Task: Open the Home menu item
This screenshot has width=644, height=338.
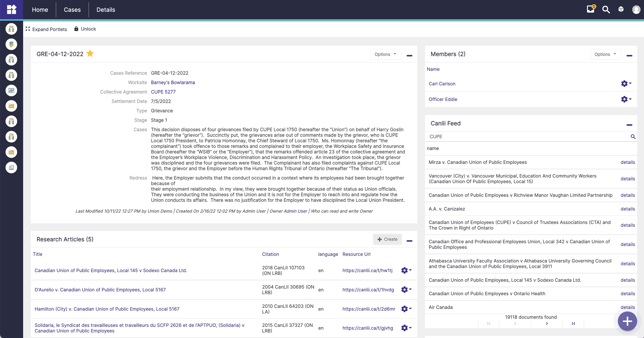Action: pyautogui.click(x=40, y=10)
